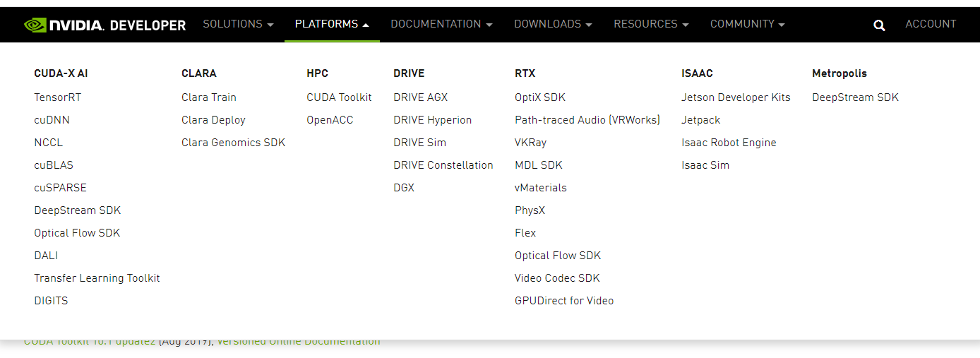Open the Metropolis heading link

click(x=839, y=73)
